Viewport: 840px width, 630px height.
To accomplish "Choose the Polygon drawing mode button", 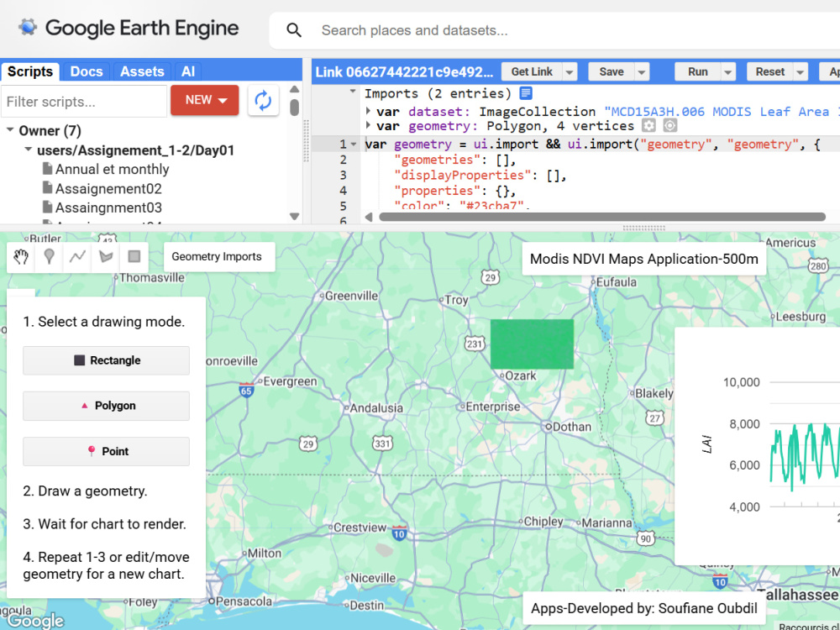I will 106,406.
